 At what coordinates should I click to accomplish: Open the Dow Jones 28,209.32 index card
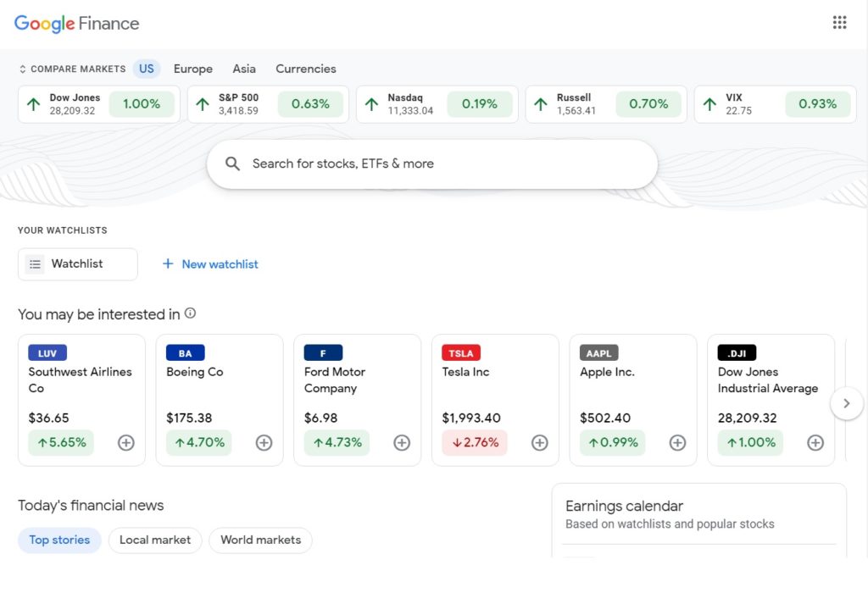(99, 104)
